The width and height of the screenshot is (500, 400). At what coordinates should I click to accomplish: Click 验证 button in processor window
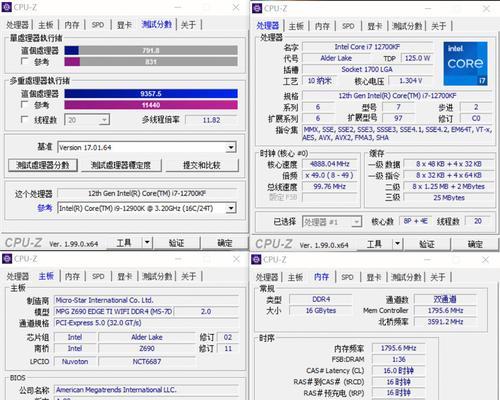[x=427, y=244]
